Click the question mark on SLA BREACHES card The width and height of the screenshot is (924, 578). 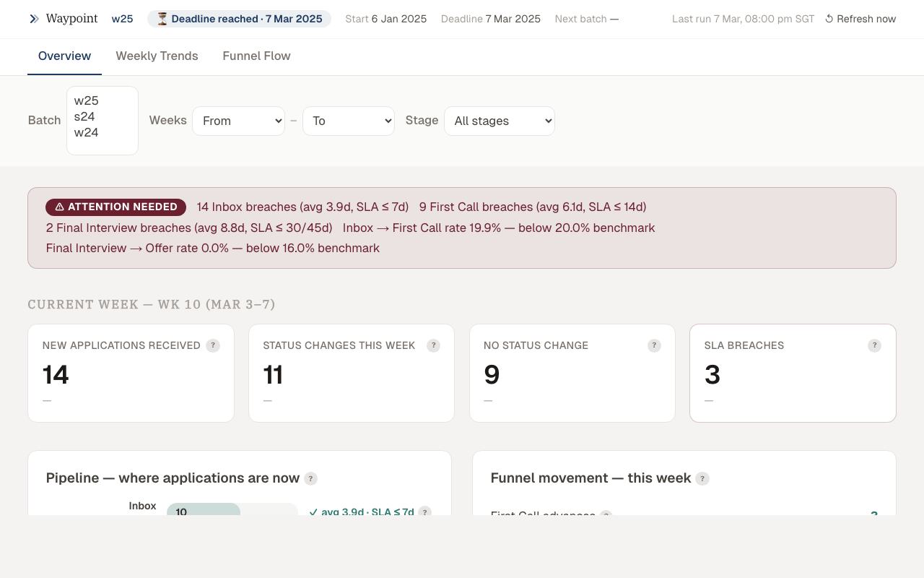coord(874,345)
